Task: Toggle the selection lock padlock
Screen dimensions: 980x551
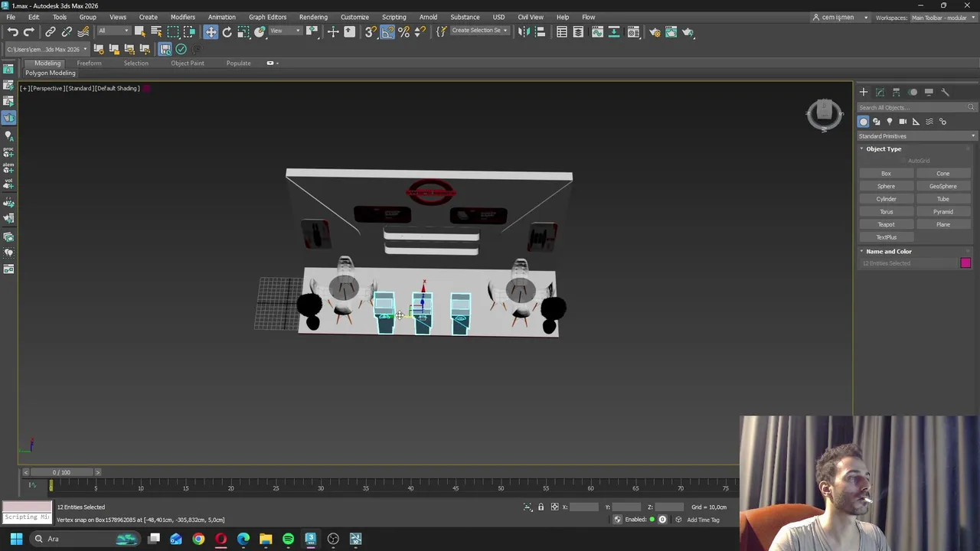Action: (x=541, y=507)
